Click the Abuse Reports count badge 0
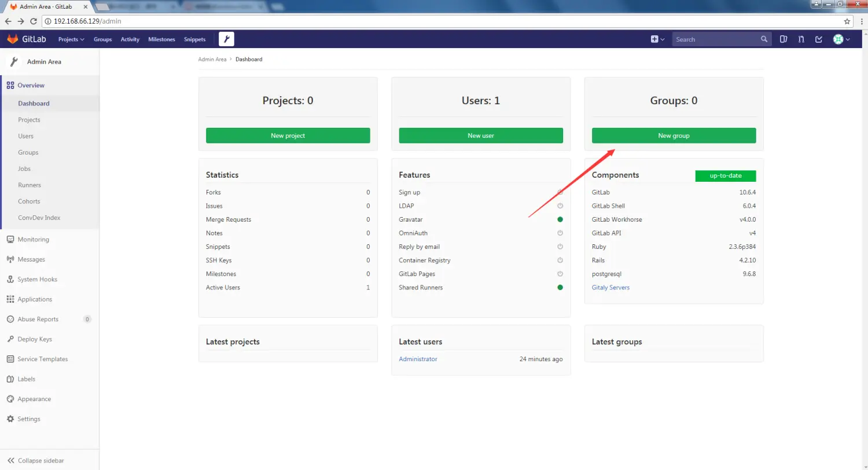Image resolution: width=868 pixels, height=470 pixels. pos(87,320)
